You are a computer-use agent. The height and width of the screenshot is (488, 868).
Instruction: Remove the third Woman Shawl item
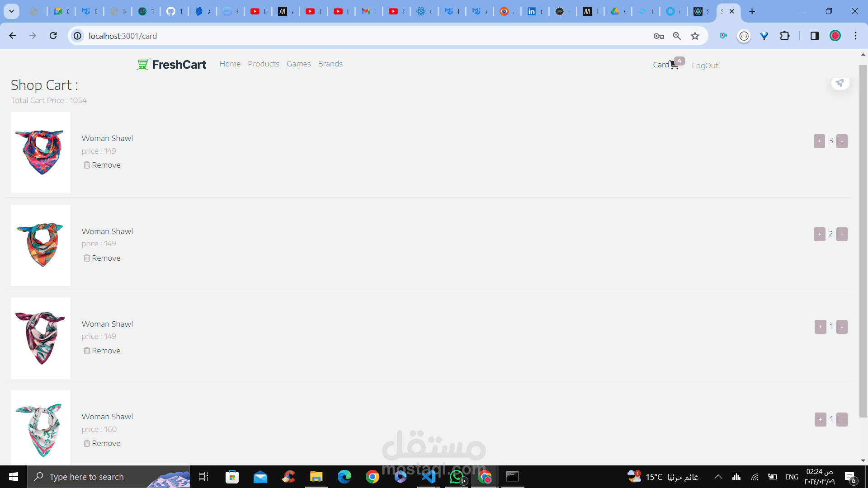102,351
